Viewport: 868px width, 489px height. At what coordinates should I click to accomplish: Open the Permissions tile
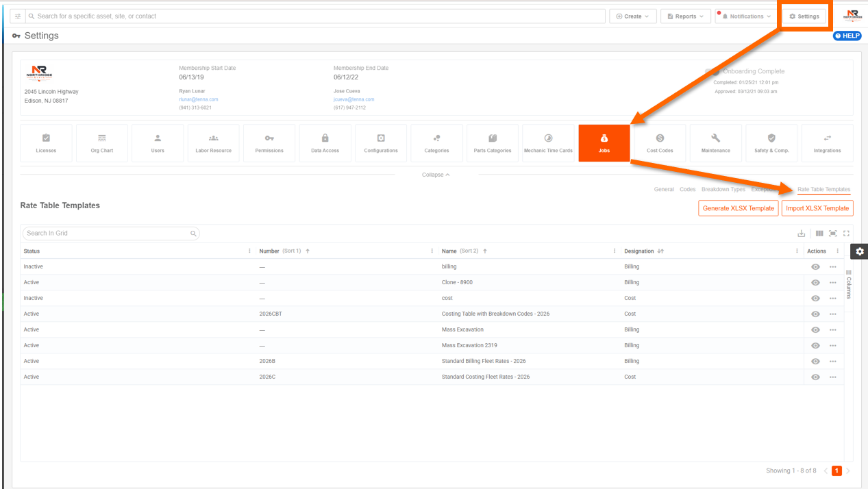[269, 143]
